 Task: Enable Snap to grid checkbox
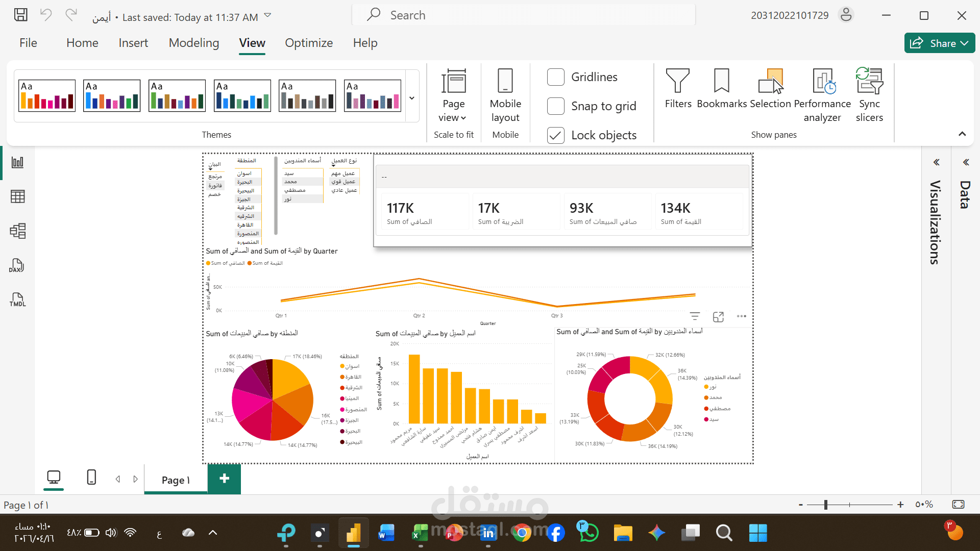(x=555, y=106)
